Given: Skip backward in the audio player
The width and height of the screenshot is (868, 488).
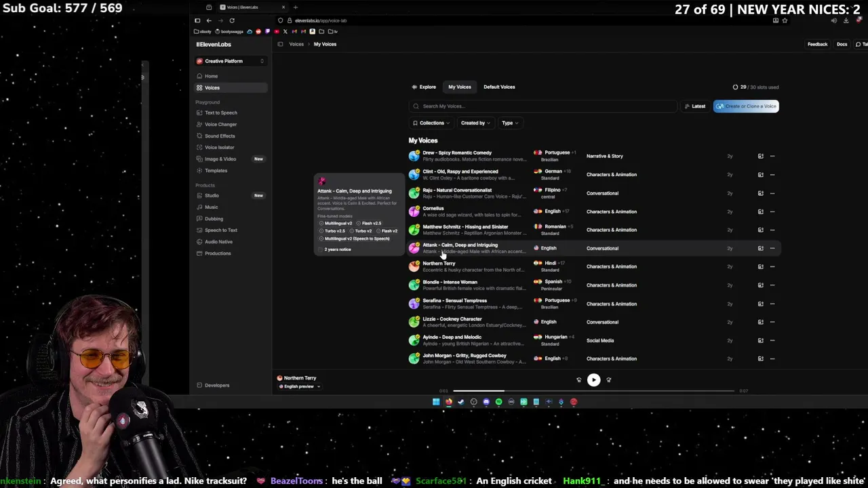Looking at the screenshot, I should tap(578, 380).
